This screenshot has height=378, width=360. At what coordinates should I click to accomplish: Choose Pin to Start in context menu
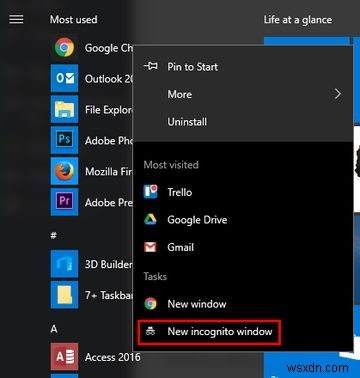243,67
